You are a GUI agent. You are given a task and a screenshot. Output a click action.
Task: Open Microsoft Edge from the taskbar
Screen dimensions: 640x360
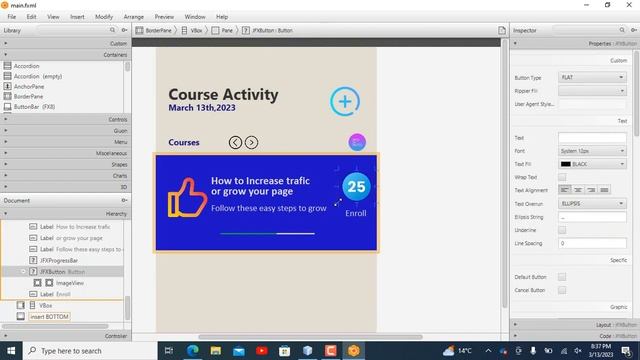193,351
